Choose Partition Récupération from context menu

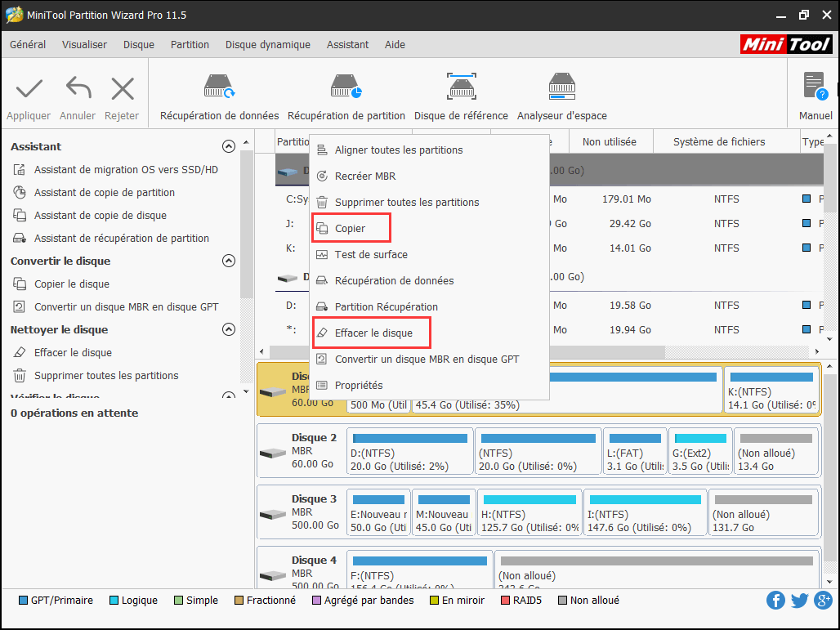click(430, 307)
